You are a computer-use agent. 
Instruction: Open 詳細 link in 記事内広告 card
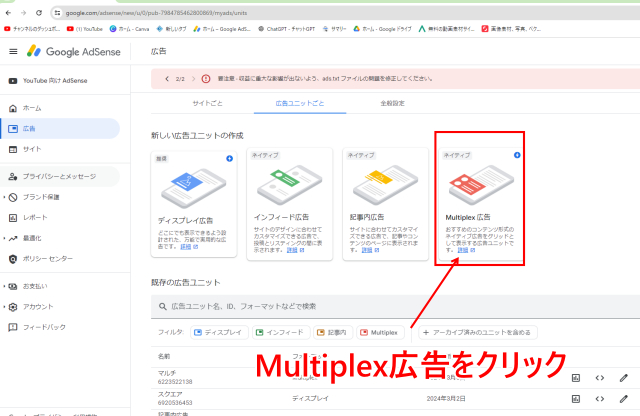pos(370,250)
